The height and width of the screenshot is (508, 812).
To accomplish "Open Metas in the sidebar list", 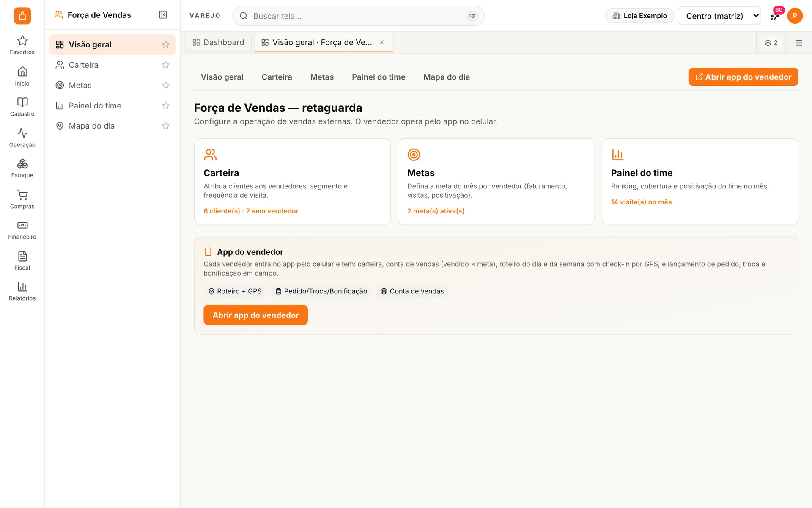I will point(112,85).
